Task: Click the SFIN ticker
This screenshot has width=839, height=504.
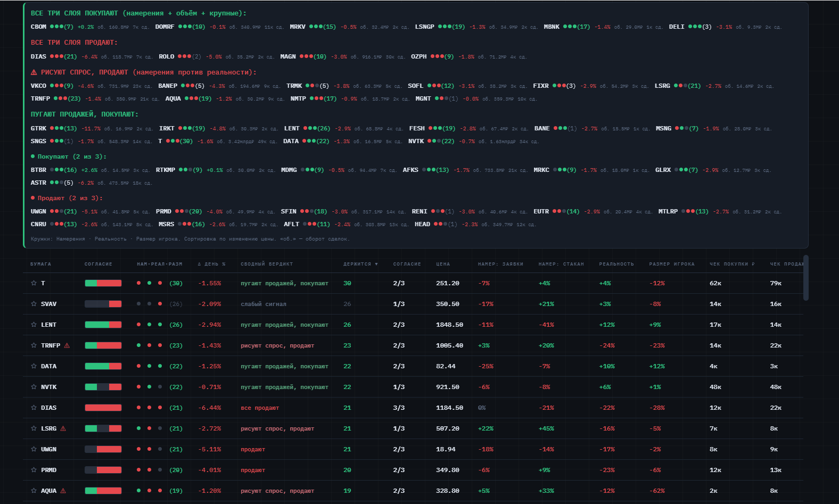Action: pyautogui.click(x=289, y=211)
